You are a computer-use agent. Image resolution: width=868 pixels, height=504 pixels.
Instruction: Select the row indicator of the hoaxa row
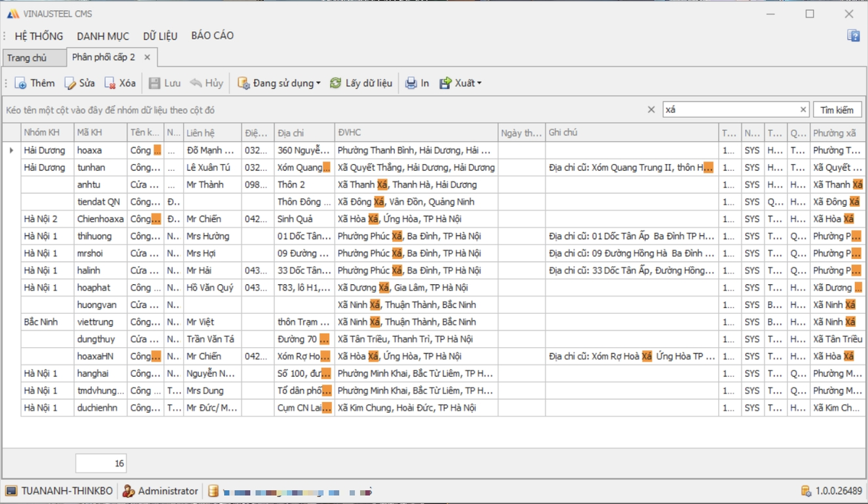point(11,150)
